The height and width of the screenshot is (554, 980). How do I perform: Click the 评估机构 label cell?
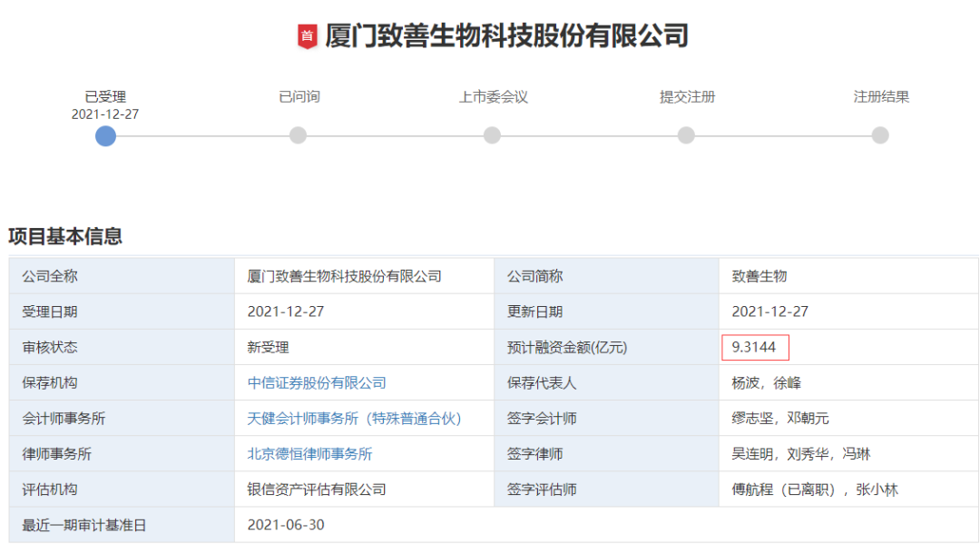pos(122,490)
